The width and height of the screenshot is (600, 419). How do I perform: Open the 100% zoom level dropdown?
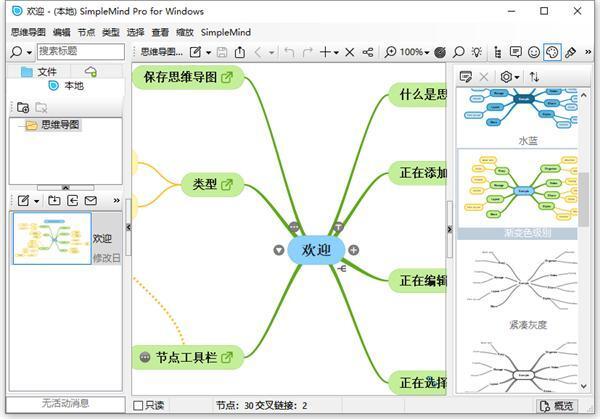pyautogui.click(x=414, y=52)
